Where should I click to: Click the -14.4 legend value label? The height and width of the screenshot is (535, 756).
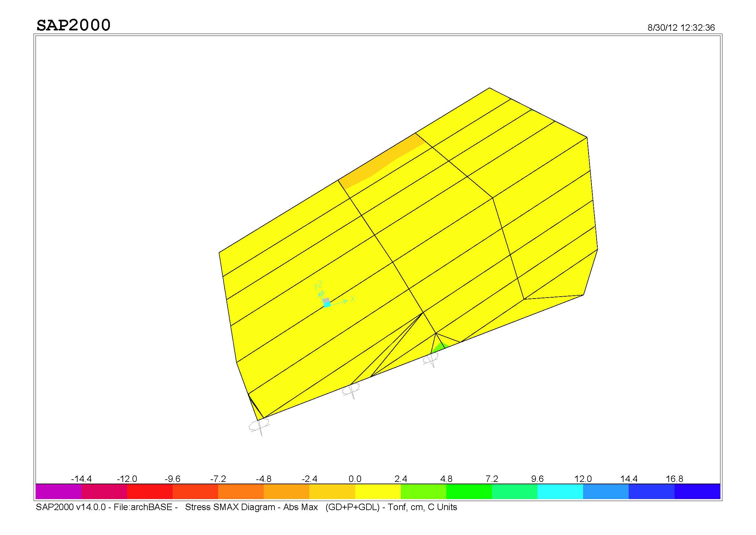point(81,479)
